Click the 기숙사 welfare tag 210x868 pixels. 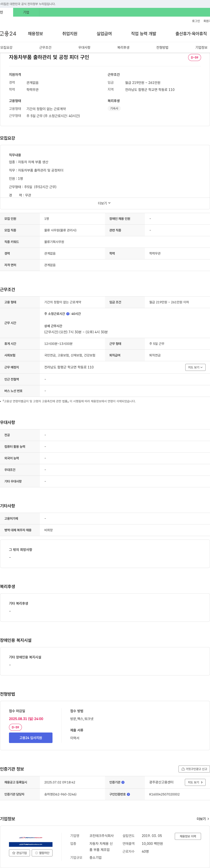(114, 108)
